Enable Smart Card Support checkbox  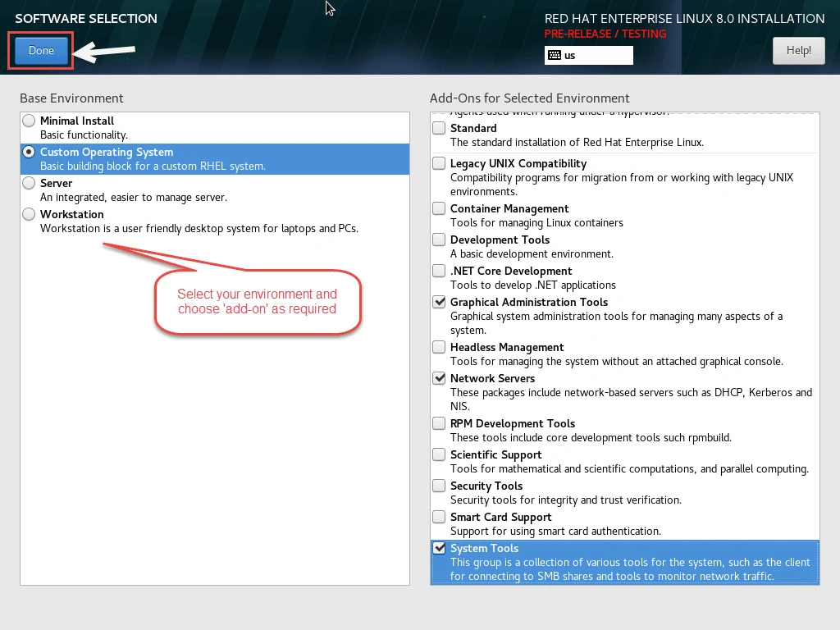click(440, 517)
